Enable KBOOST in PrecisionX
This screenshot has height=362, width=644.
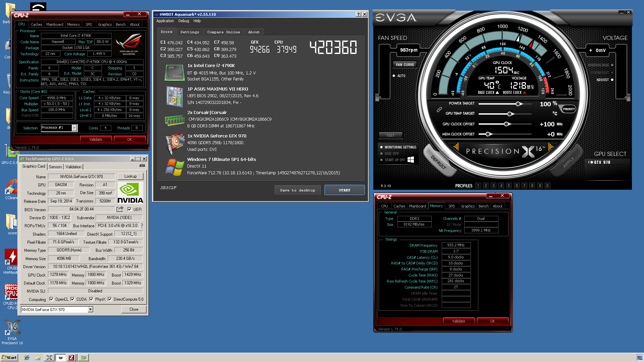(x=605, y=80)
